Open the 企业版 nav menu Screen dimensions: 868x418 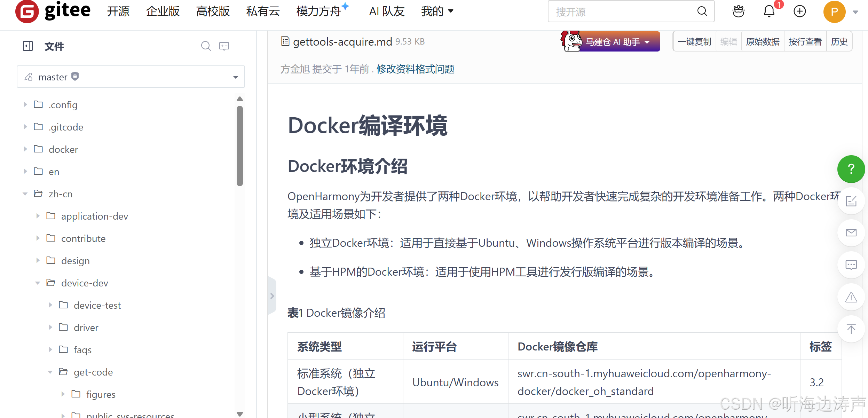163,11
